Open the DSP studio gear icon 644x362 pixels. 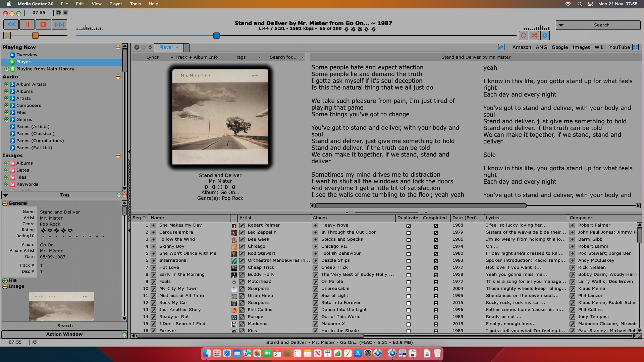point(545,36)
